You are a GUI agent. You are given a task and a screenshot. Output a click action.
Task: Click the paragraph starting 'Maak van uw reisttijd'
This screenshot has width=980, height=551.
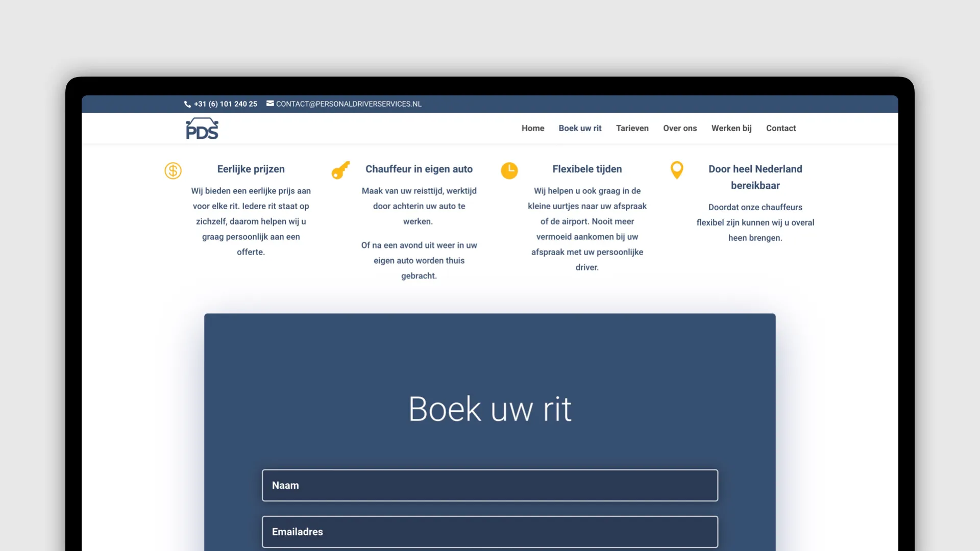point(419,206)
